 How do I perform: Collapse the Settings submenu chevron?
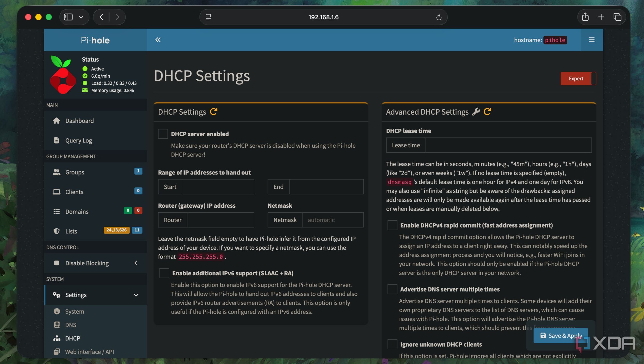point(136,295)
